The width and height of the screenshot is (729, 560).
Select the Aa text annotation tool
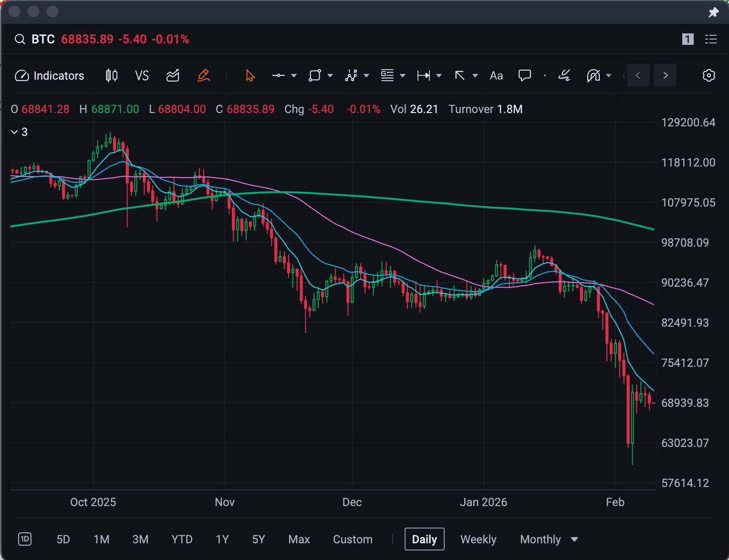[x=496, y=75]
